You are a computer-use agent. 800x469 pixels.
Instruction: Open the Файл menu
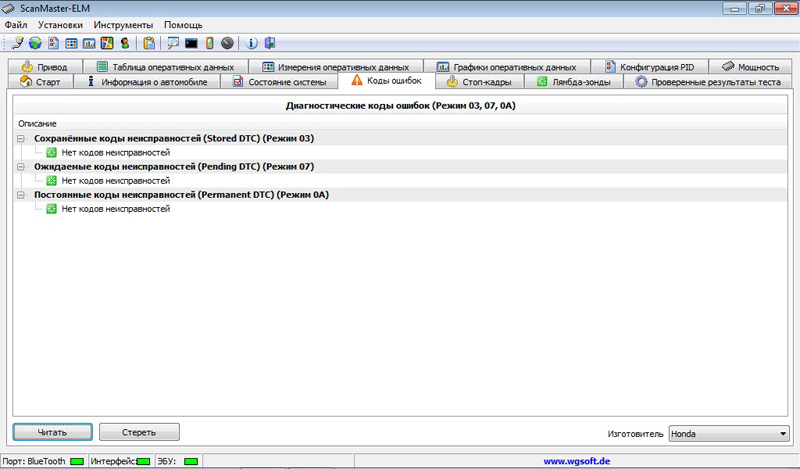coord(16,24)
